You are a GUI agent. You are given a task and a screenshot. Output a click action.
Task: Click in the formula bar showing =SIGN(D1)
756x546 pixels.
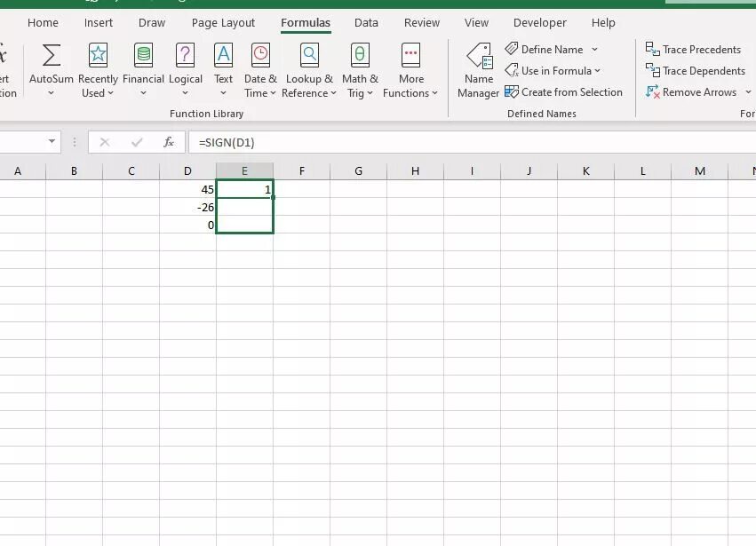pos(472,142)
